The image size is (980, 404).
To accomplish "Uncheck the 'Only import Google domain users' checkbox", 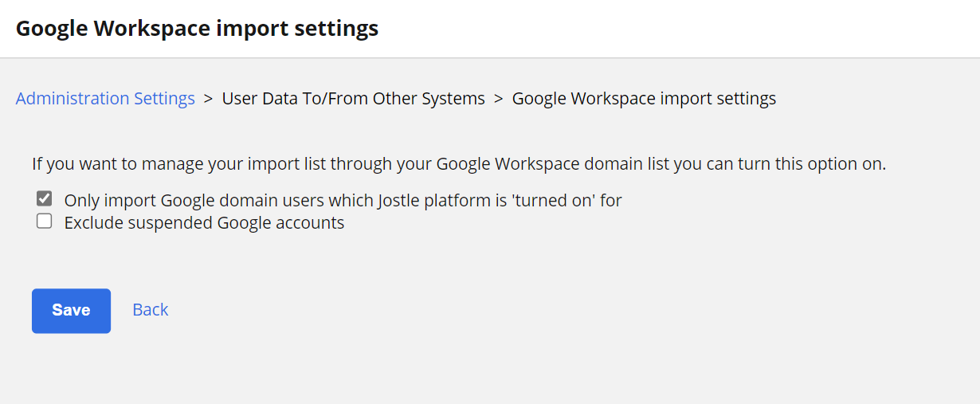I will pos(45,198).
